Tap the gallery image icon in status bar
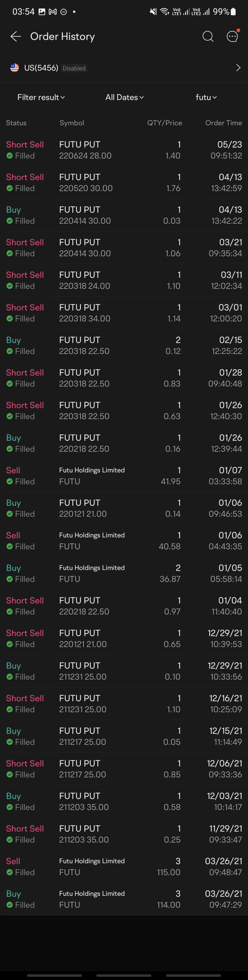This screenshot has width=248, height=980. point(42,12)
